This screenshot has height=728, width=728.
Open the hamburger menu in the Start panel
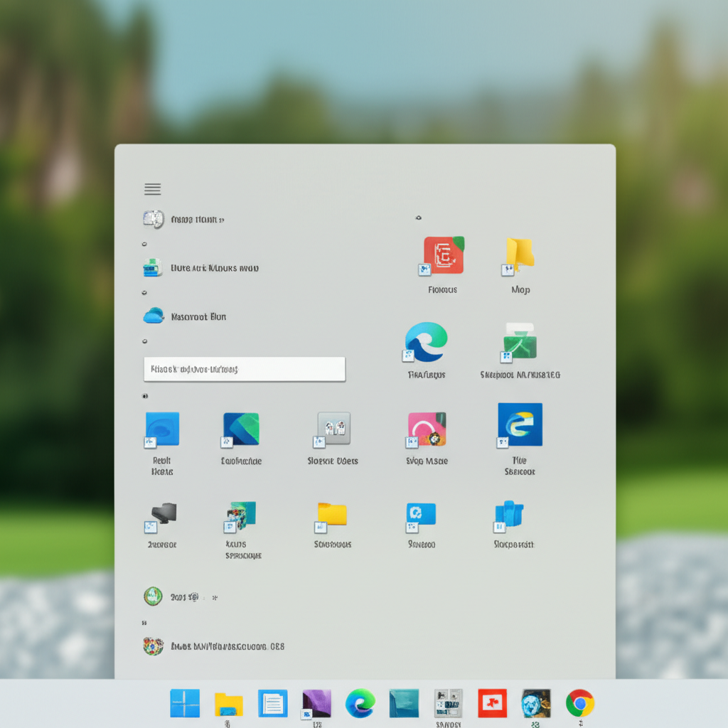tap(152, 189)
